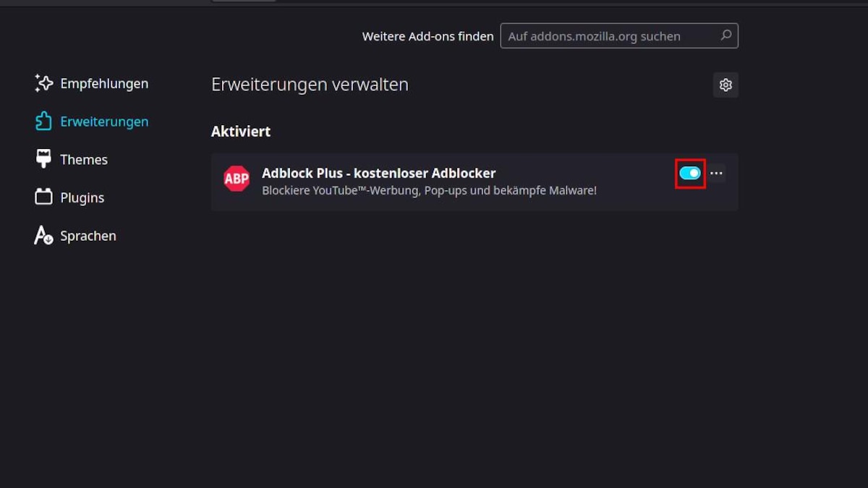Go to the Plugins category label
This screenshot has height=488, width=868.
82,198
